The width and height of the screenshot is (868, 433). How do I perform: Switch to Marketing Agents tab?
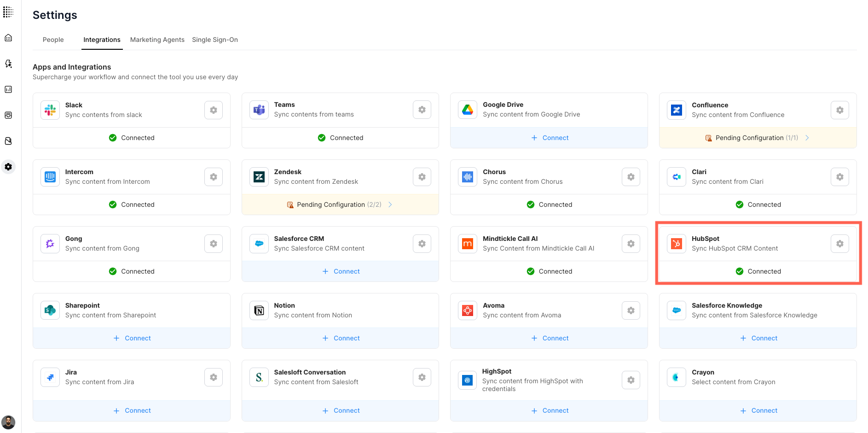click(x=157, y=40)
